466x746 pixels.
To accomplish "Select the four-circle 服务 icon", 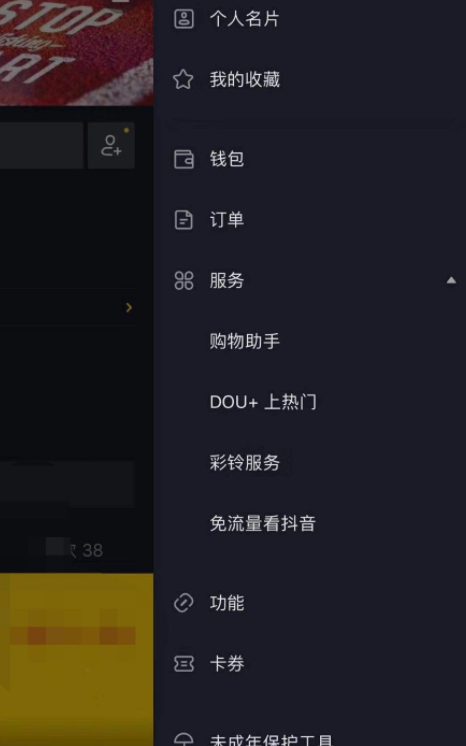I will 184,281.
